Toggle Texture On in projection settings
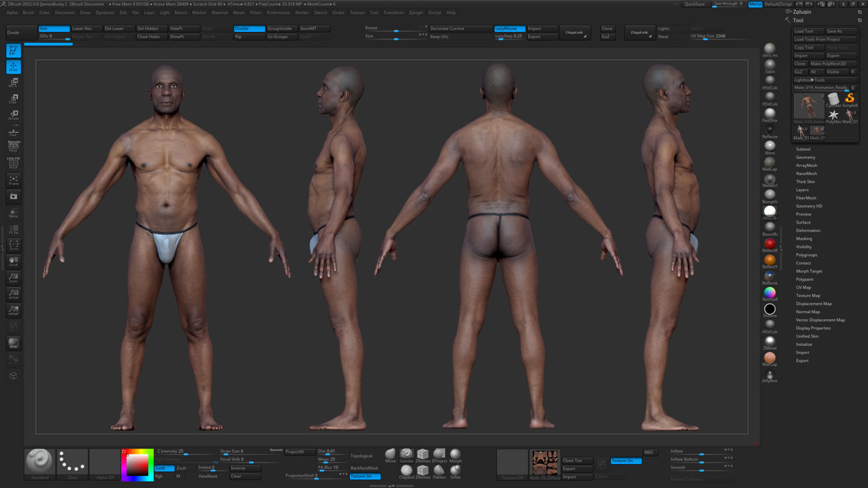Viewport: 868px width, 488px height. click(x=365, y=477)
